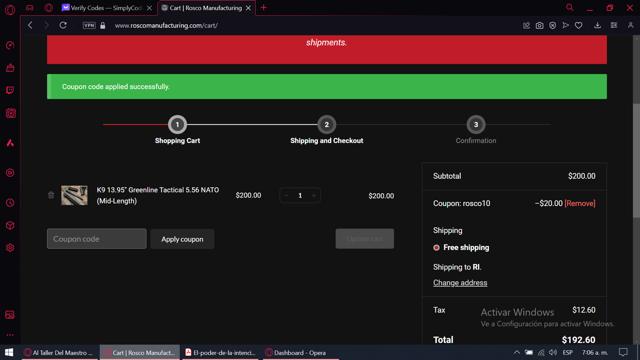Click the greyed Update cart button
640x360 pixels.
[364, 239]
